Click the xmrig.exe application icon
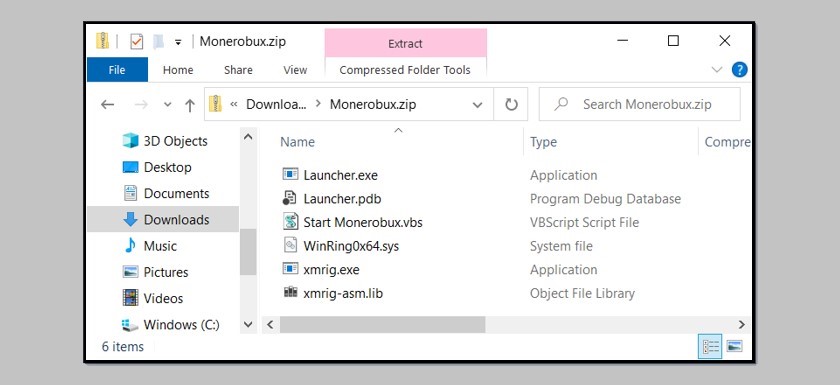The image size is (840, 385). [x=290, y=269]
